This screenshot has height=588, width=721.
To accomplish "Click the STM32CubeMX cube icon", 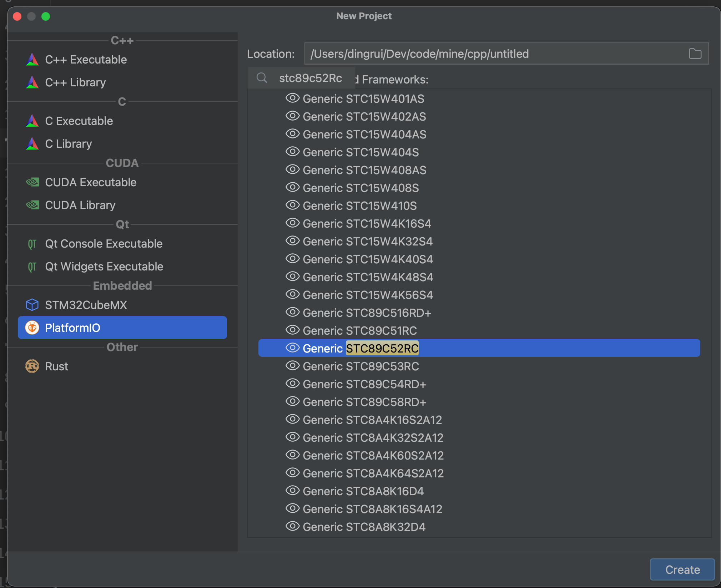I will point(32,305).
